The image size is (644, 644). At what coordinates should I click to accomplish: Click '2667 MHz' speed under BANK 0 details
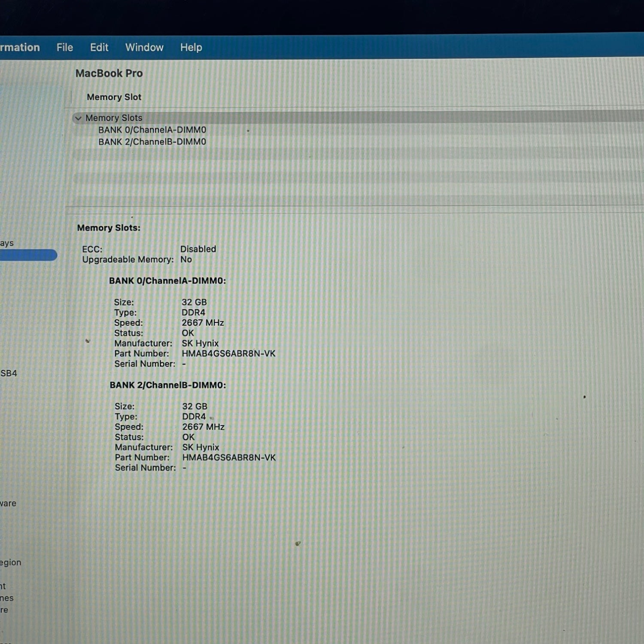[x=203, y=323]
